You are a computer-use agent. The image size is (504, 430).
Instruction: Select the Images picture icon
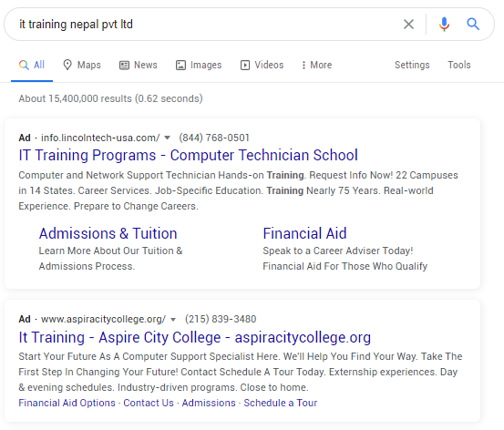click(x=180, y=66)
